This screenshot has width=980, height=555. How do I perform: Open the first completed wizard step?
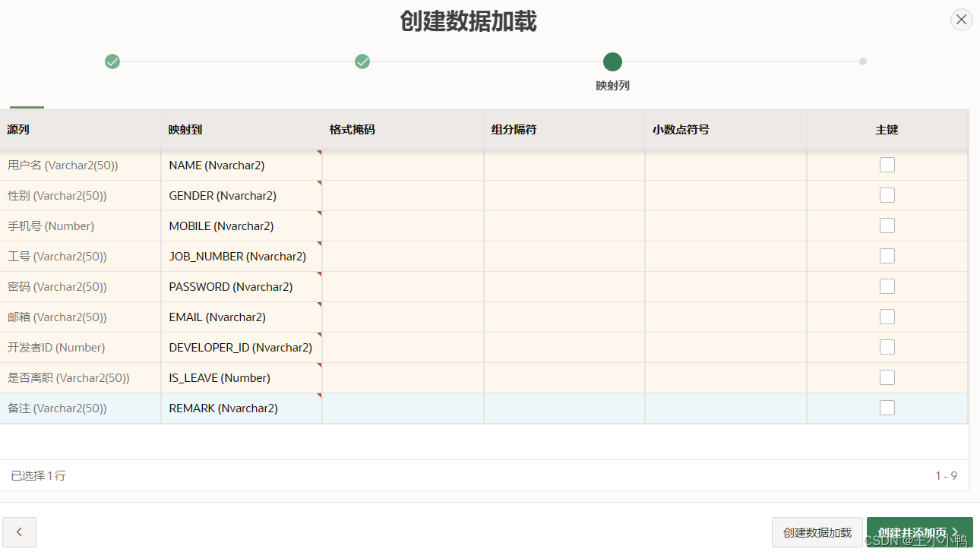tap(112, 61)
